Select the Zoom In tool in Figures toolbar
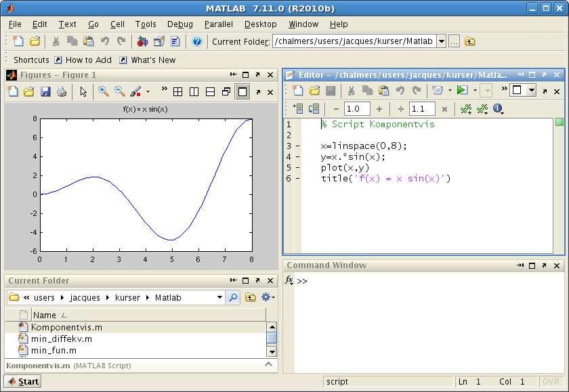This screenshot has height=392, width=569. coord(104,91)
